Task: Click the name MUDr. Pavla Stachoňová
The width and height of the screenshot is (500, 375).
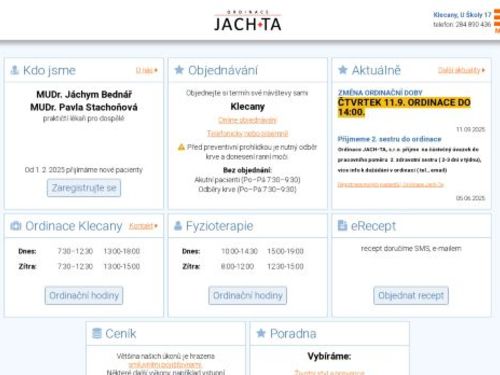Action: pyautogui.click(x=84, y=107)
